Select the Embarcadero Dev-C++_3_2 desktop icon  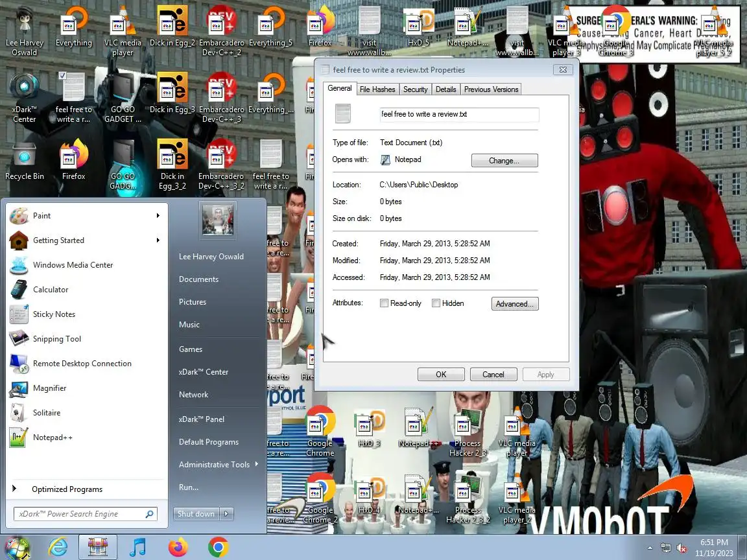pos(222,164)
